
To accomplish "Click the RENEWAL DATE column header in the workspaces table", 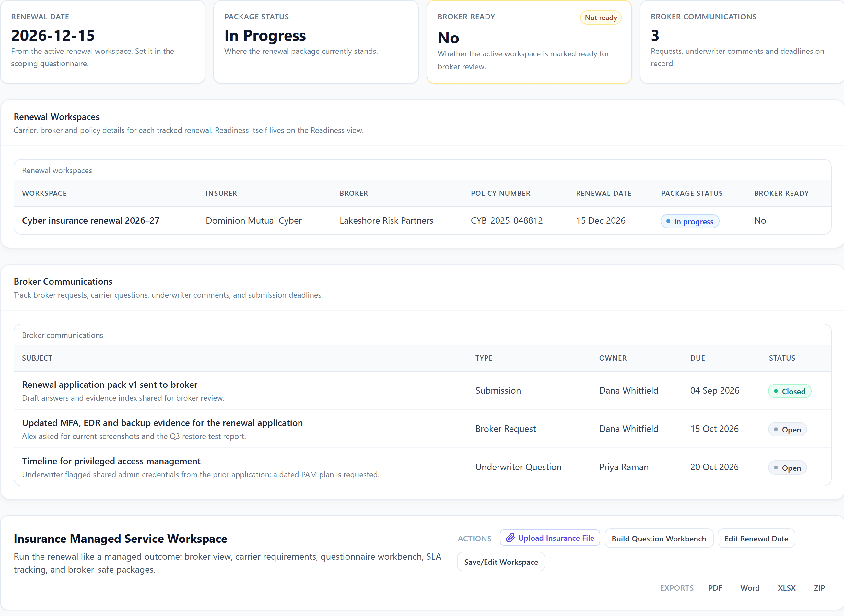I will point(603,193).
